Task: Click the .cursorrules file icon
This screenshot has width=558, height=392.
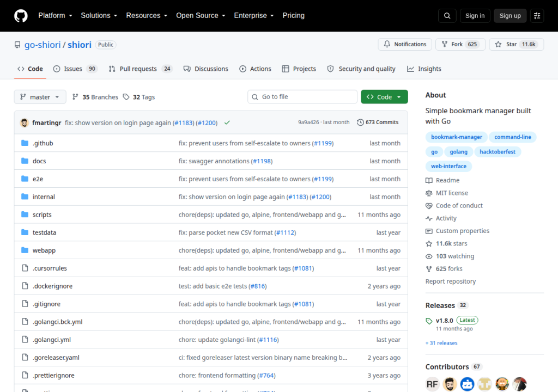Action: [x=25, y=268]
